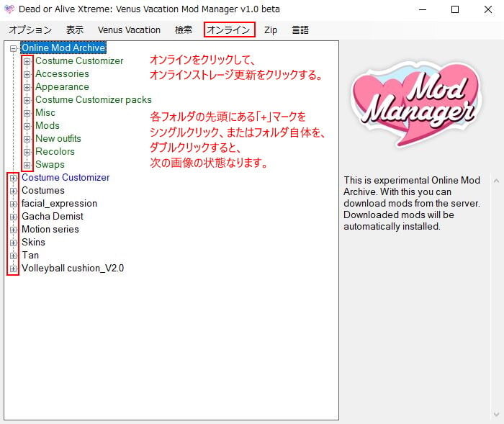Viewport: 504px width, 424px height.
Task: Select the Mods tree item
Action: coord(48,126)
